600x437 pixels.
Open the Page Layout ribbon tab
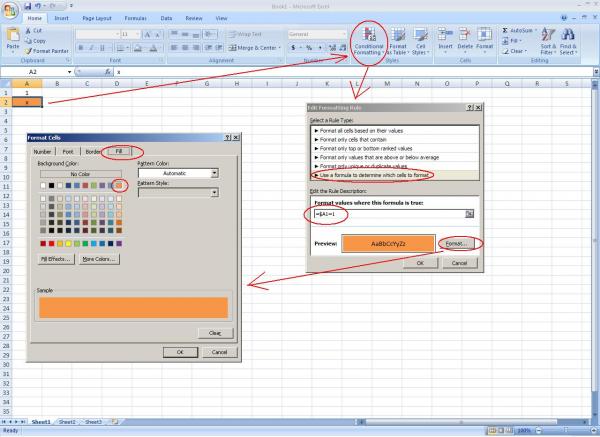click(97, 18)
